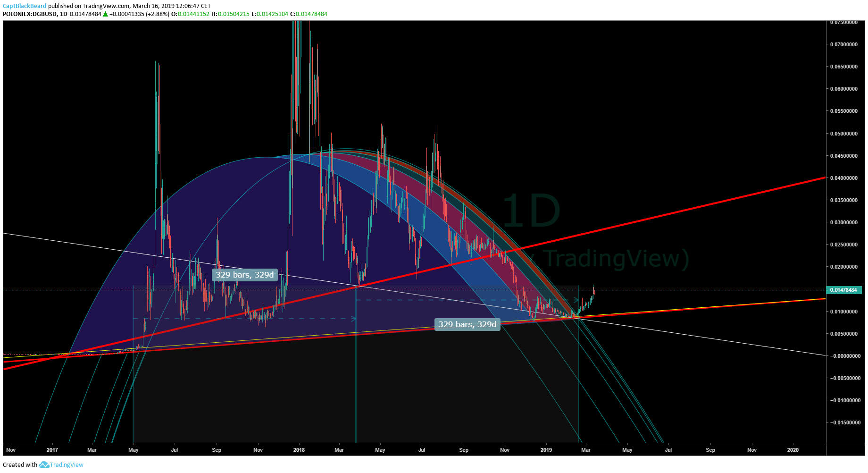Click the 1D interval label in header

coord(64,14)
